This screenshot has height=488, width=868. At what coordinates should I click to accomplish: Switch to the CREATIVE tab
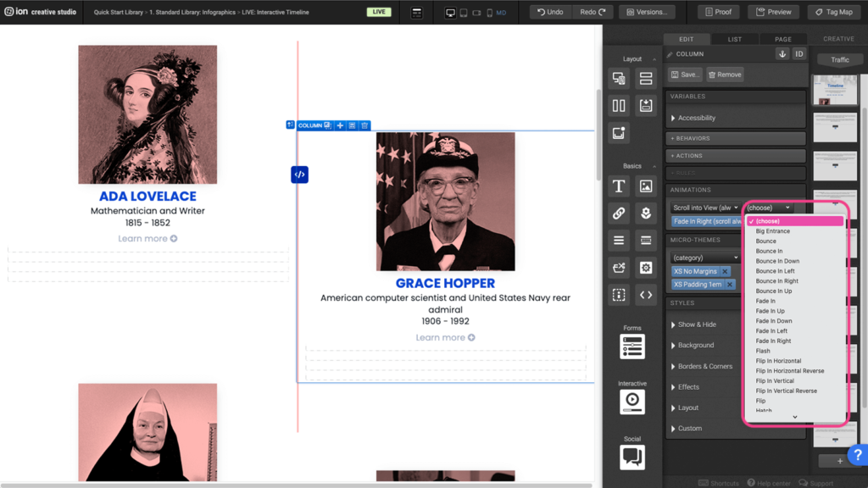point(838,39)
